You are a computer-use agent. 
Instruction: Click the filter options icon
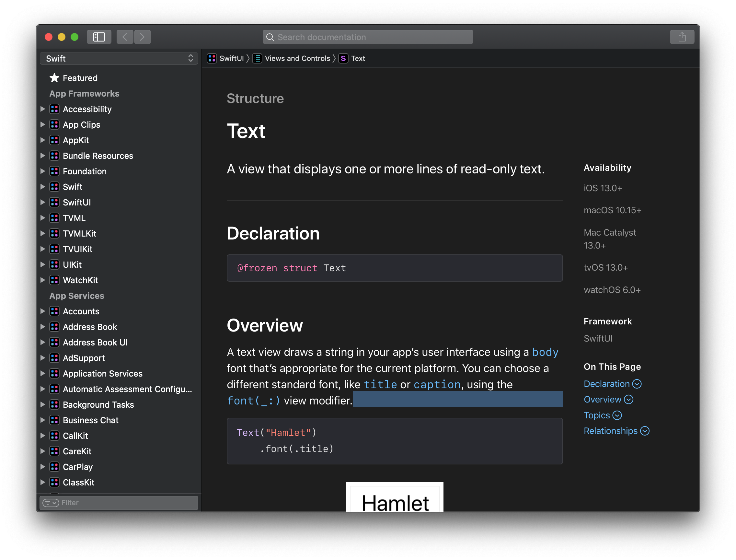point(51,503)
